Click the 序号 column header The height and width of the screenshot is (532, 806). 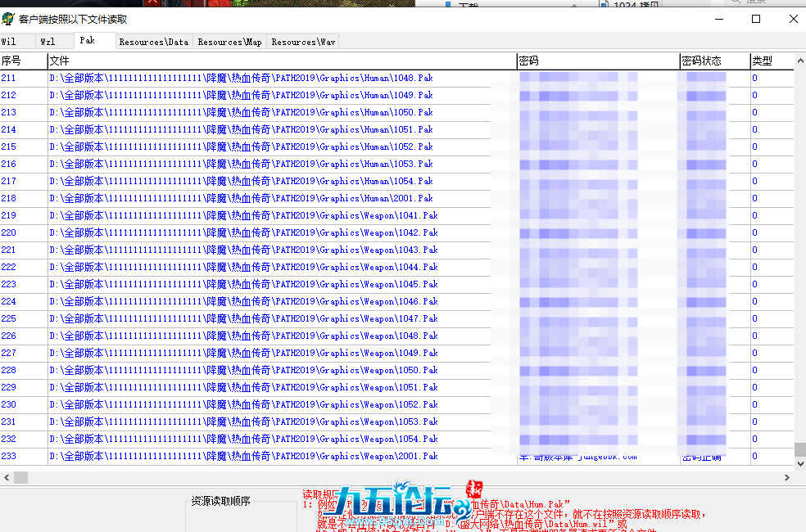click(24, 61)
